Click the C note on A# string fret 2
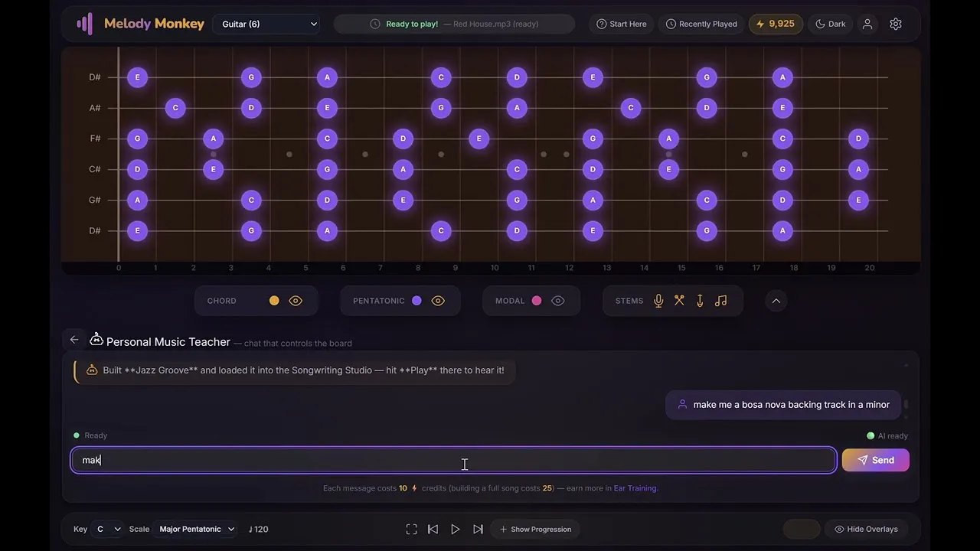Screen dimensions: 980x551 tap(175, 108)
